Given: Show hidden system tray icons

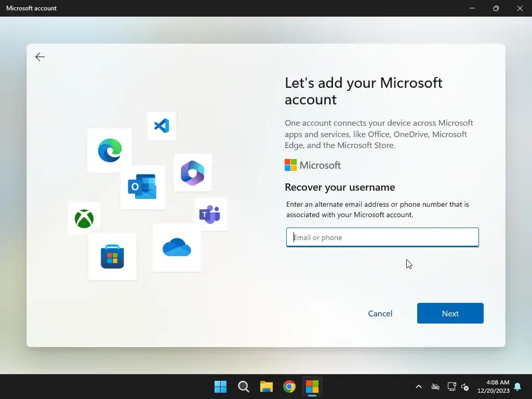Looking at the screenshot, I should click(419, 387).
